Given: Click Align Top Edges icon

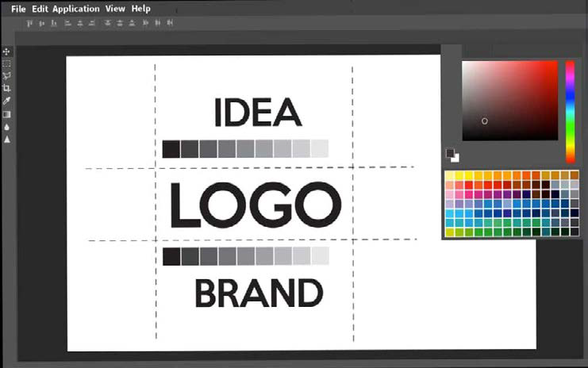Looking at the screenshot, I should (29, 23).
